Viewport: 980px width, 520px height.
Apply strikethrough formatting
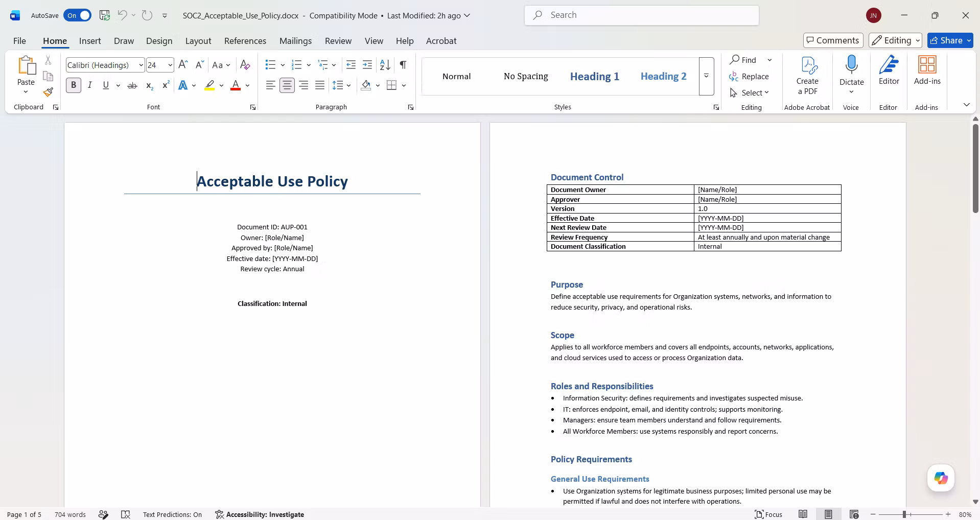[132, 85]
